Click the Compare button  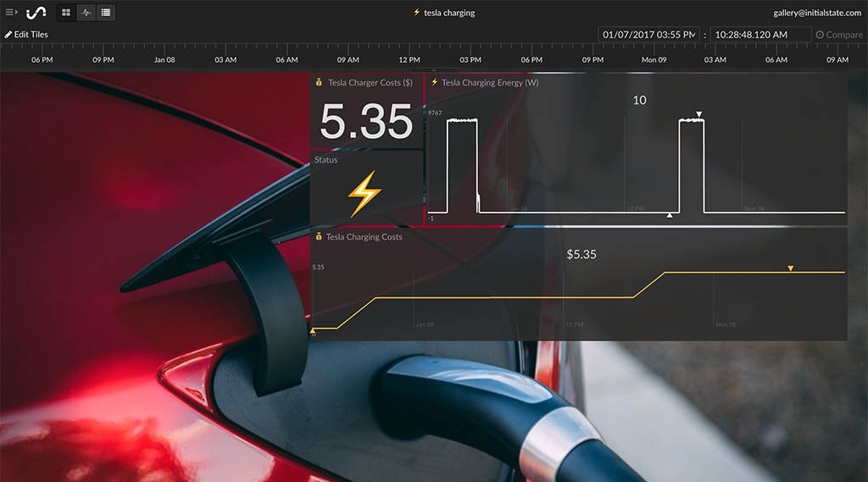pyautogui.click(x=839, y=35)
